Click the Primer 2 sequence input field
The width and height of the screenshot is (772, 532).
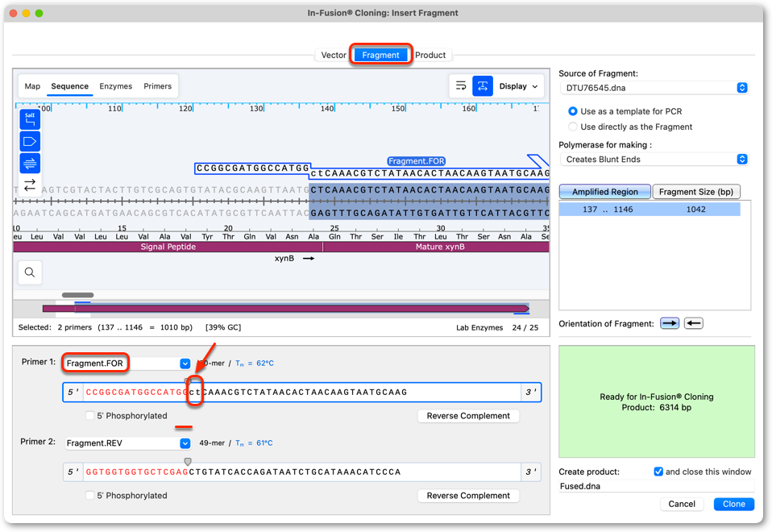pyautogui.click(x=302, y=472)
